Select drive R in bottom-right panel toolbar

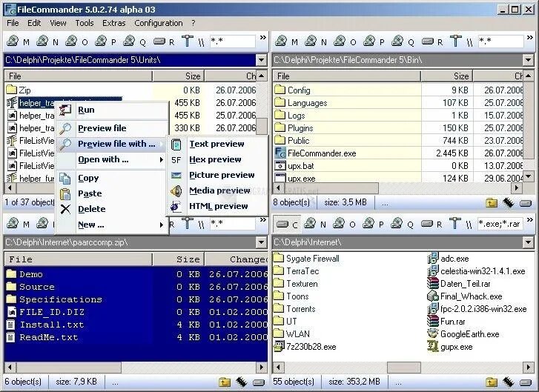431,225
